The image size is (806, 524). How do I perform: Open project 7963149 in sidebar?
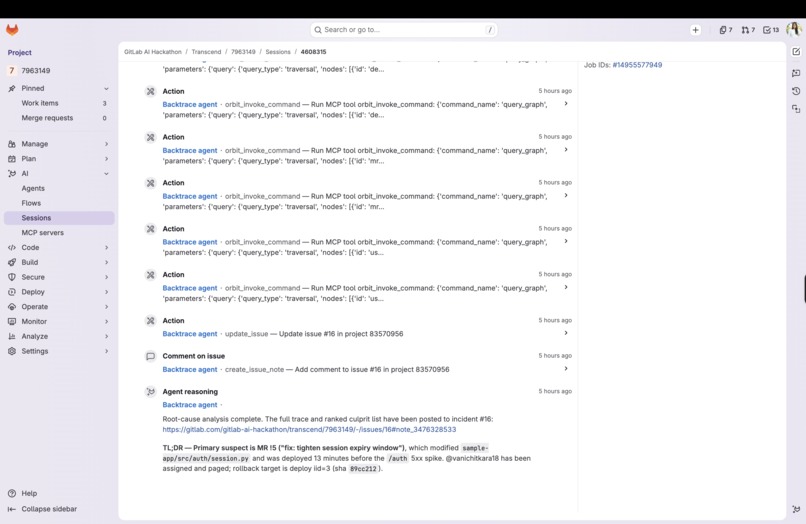[x=59, y=70]
